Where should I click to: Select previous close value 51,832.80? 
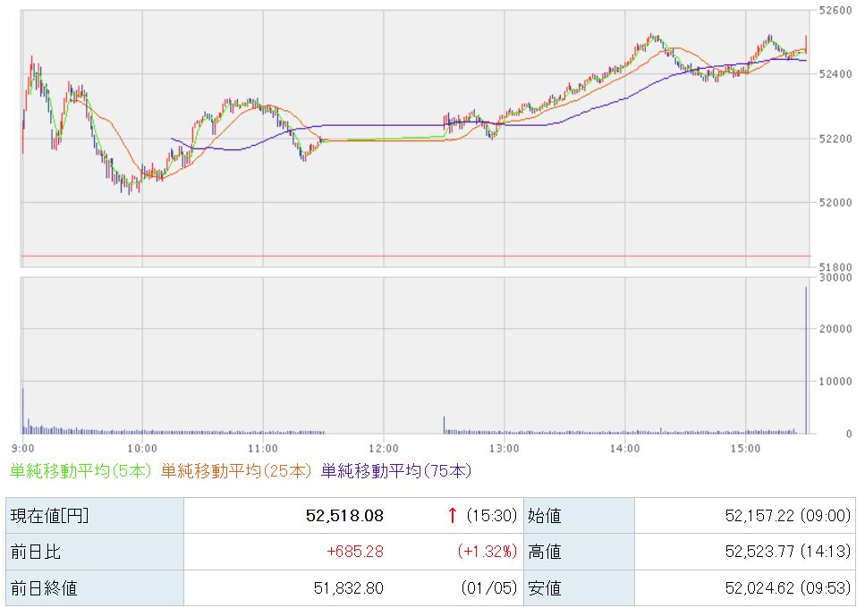pos(347,587)
